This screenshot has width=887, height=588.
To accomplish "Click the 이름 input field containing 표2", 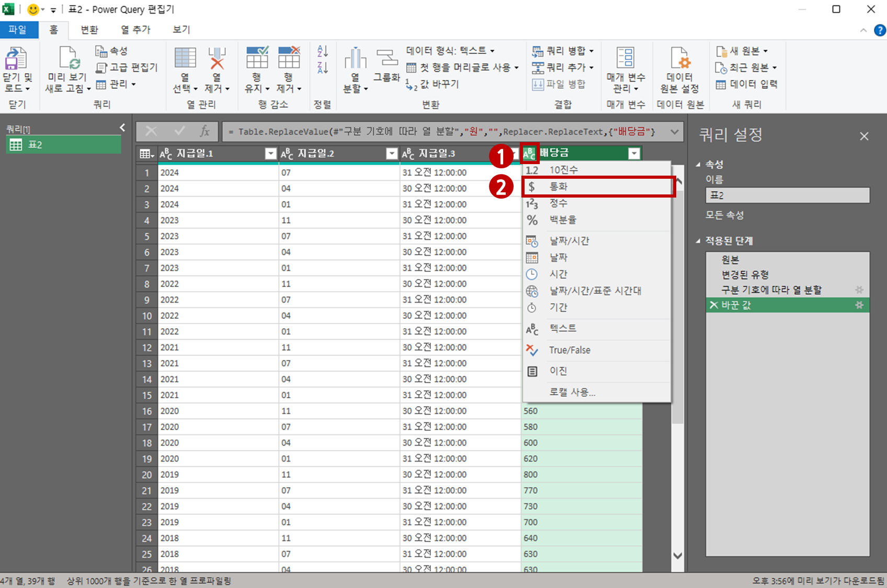I will click(x=788, y=195).
